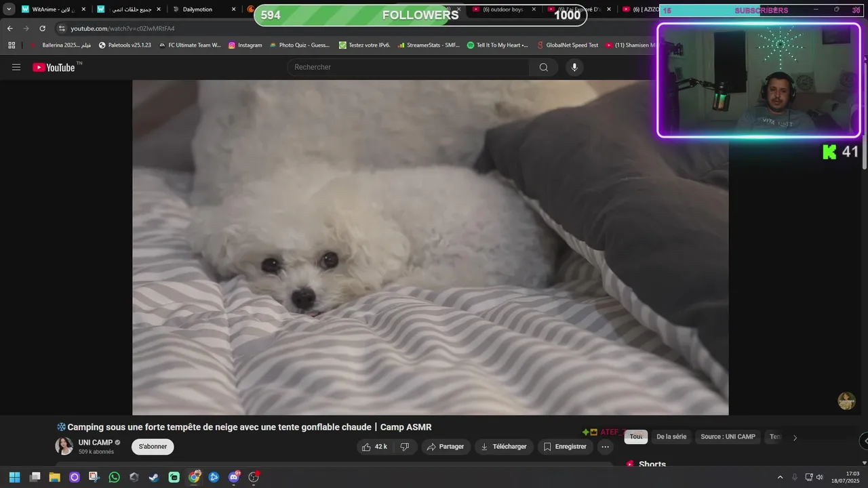Open Instagram bookmark
The height and width of the screenshot is (488, 868).
click(x=245, y=45)
